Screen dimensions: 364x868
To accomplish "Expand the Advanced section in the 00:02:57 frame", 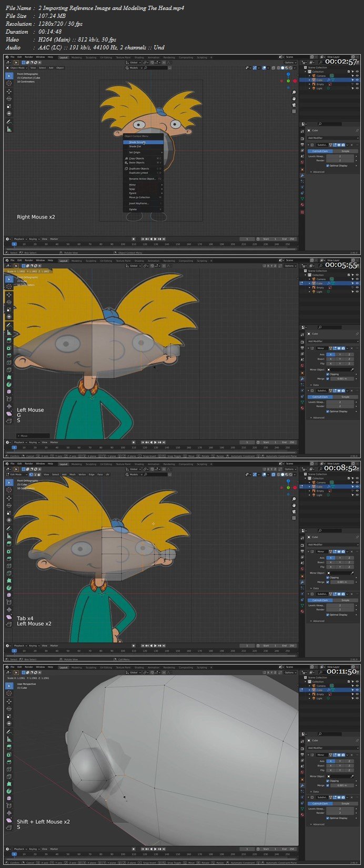I will [318, 172].
